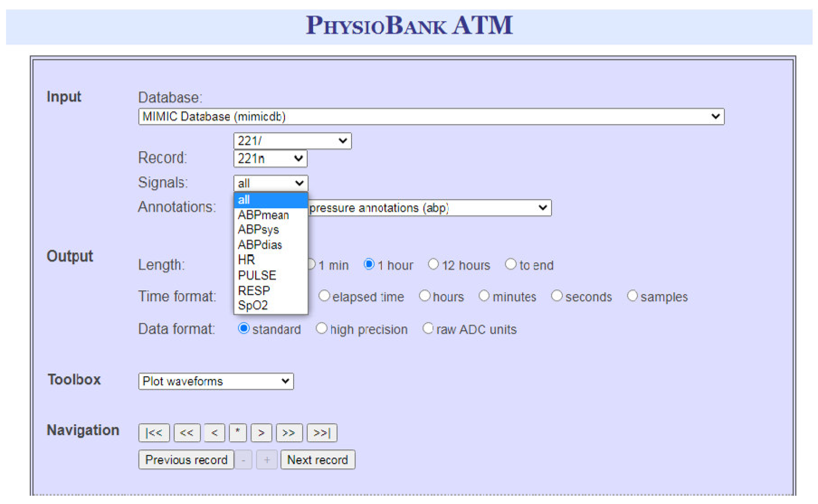Pick HR in the signals list
The height and width of the screenshot is (504, 818).
(x=246, y=260)
